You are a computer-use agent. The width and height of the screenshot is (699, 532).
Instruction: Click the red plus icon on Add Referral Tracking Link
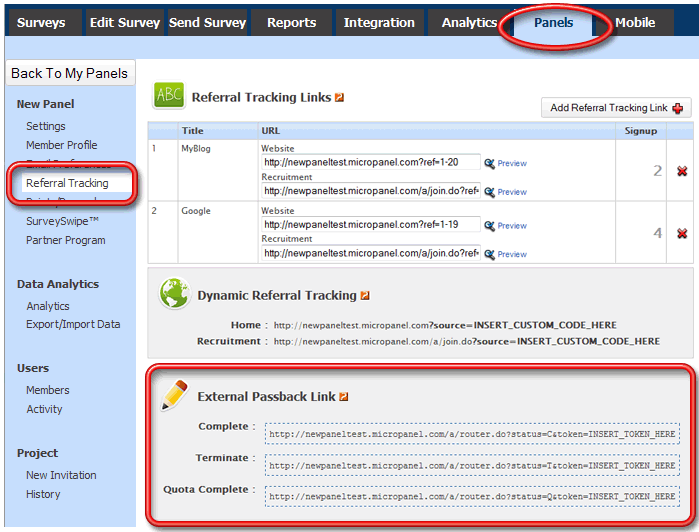click(x=678, y=108)
